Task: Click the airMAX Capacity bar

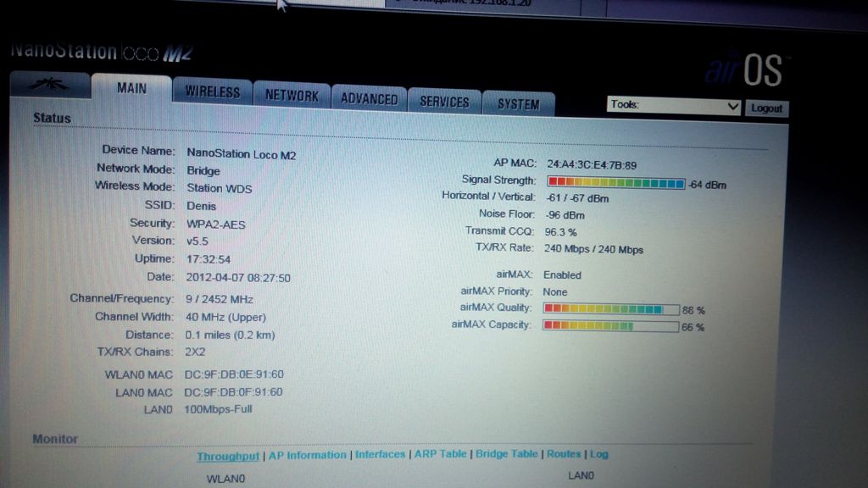Action: click(x=610, y=326)
